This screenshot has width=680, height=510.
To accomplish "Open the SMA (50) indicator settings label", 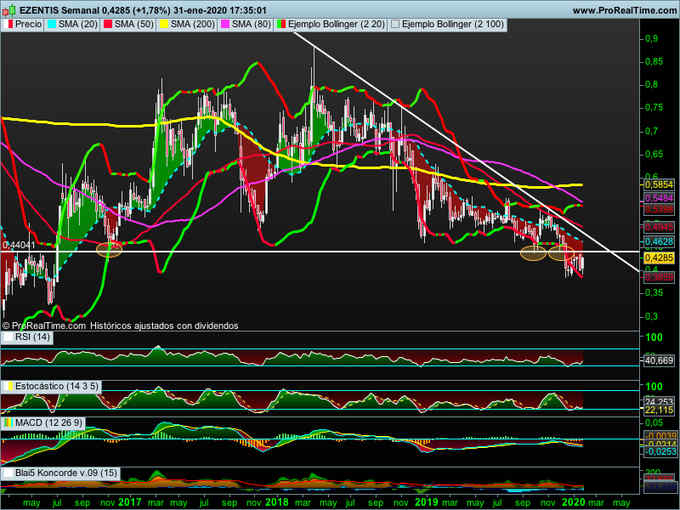I will coord(134,24).
